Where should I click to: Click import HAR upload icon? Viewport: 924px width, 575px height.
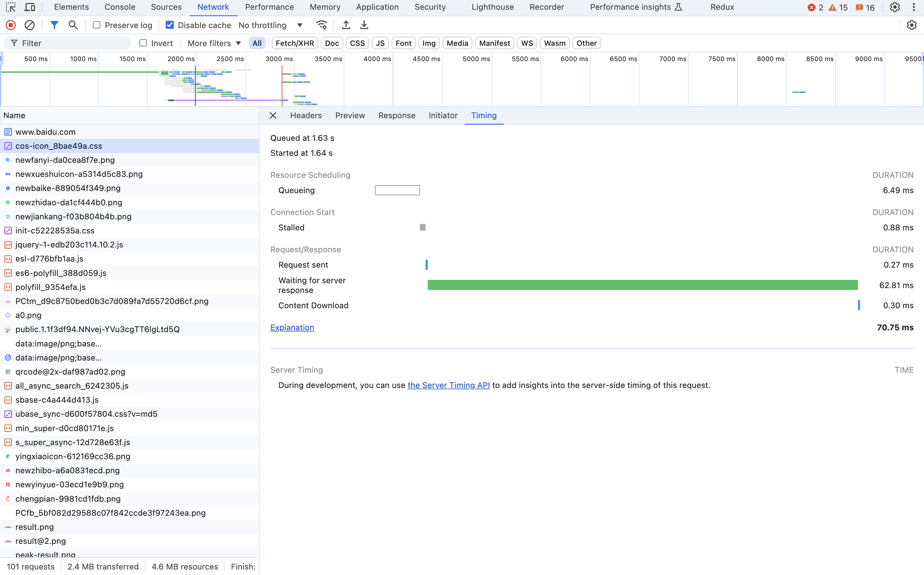click(346, 25)
